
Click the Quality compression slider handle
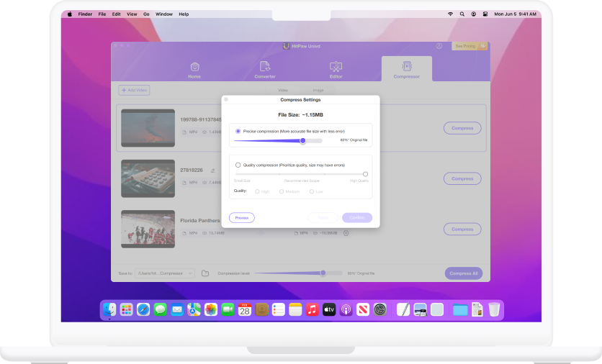(366, 174)
